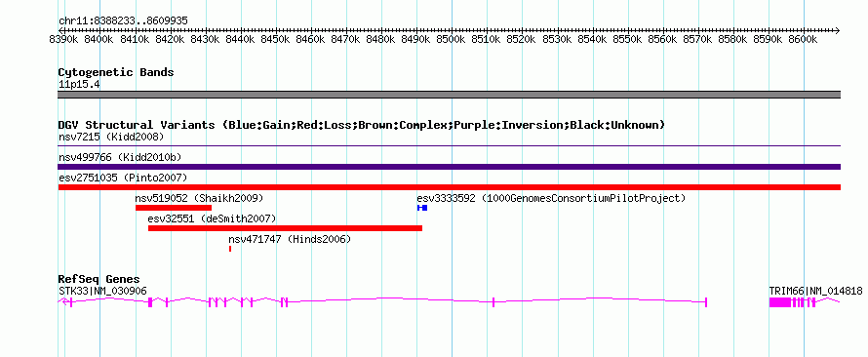Click the 8500k ruler tick label
This screenshot has width=868, height=357.
452,39
